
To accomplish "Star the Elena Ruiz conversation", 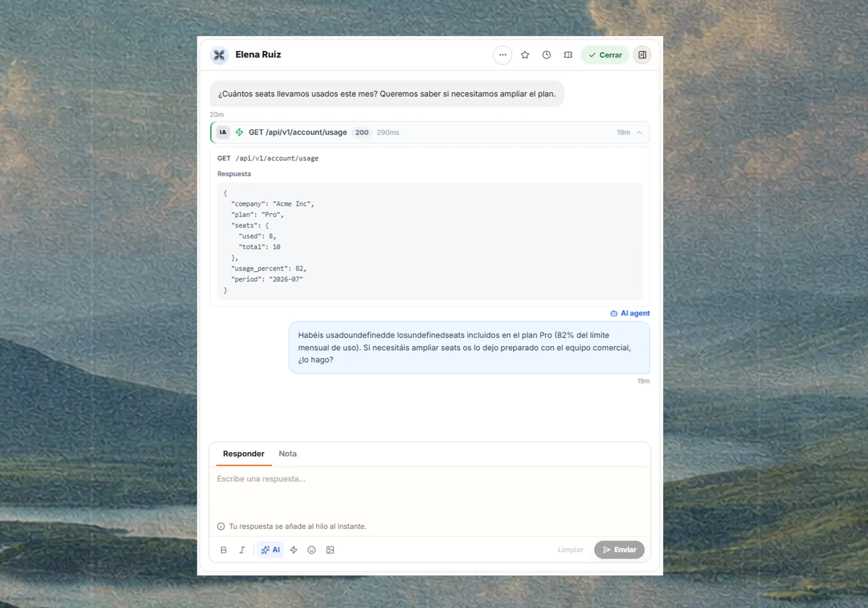I will 525,55.
